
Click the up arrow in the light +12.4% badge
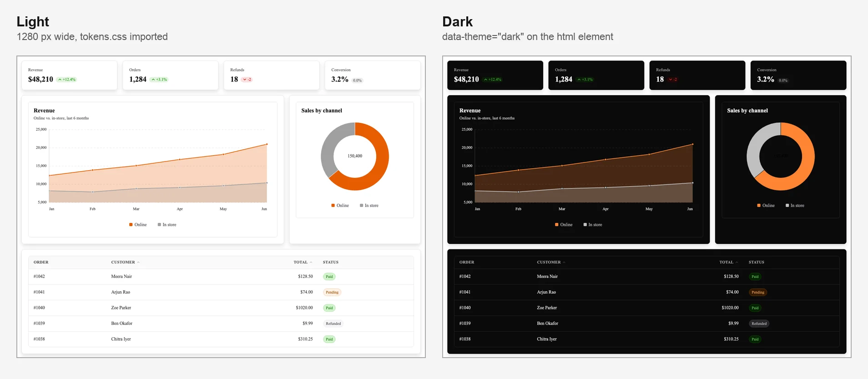tap(60, 80)
